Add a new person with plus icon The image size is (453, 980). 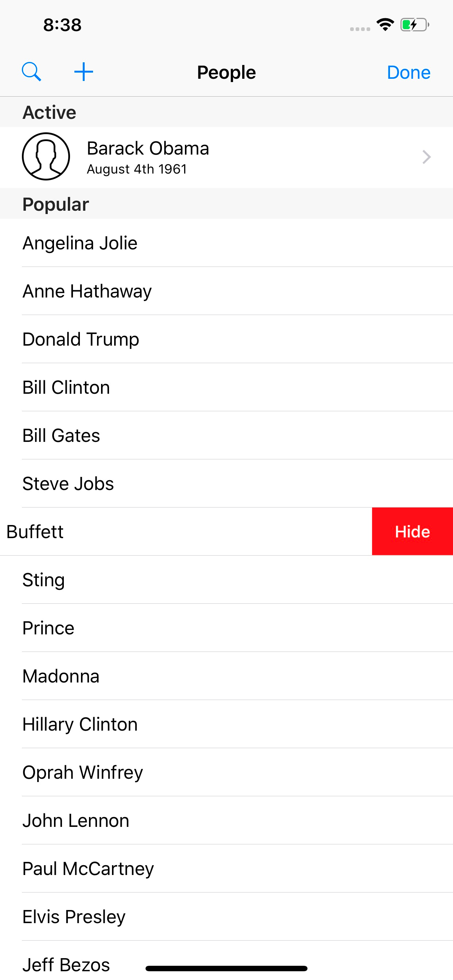click(84, 72)
